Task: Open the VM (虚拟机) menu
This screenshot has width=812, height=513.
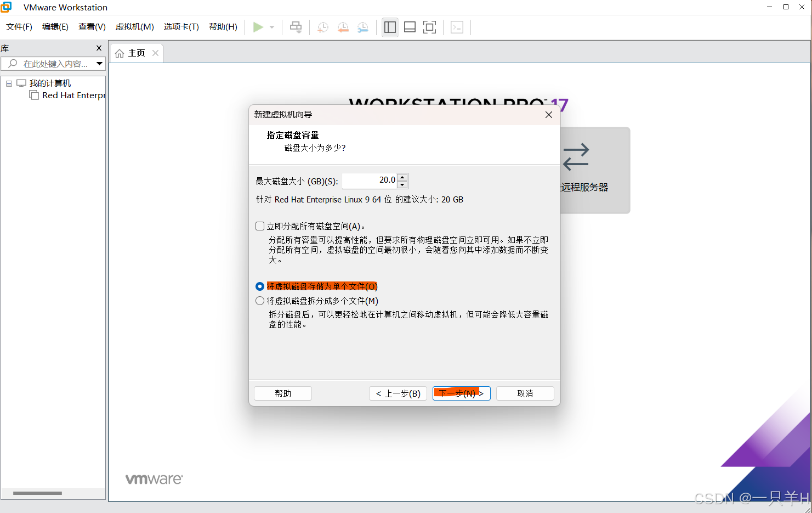Action: [135, 27]
